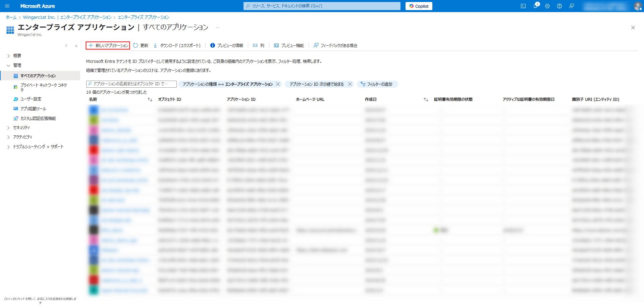Click 識別子 URI (エンティティ ID) header

595,99
